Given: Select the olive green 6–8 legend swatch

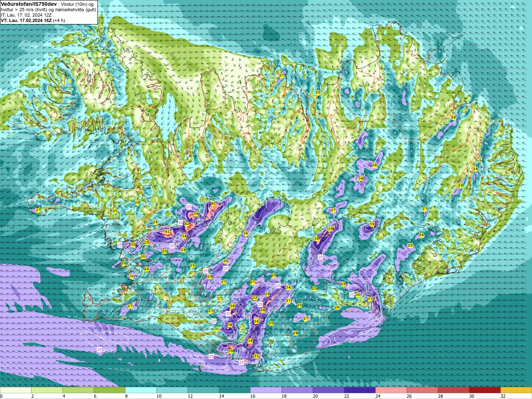Looking at the screenshot, I should coord(109,390).
